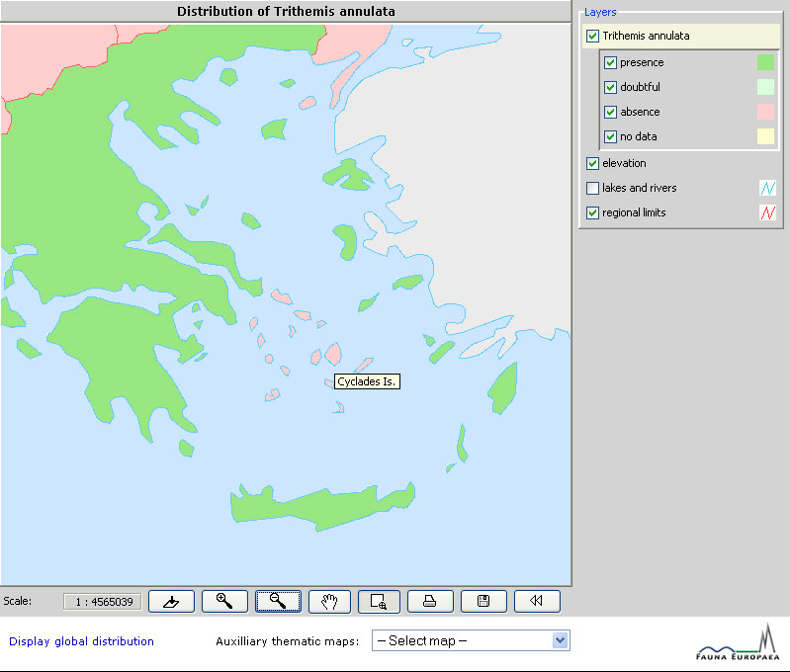Click the 'lakes and rivers' label text
Image resolution: width=790 pixels, height=672 pixels.
[640, 188]
